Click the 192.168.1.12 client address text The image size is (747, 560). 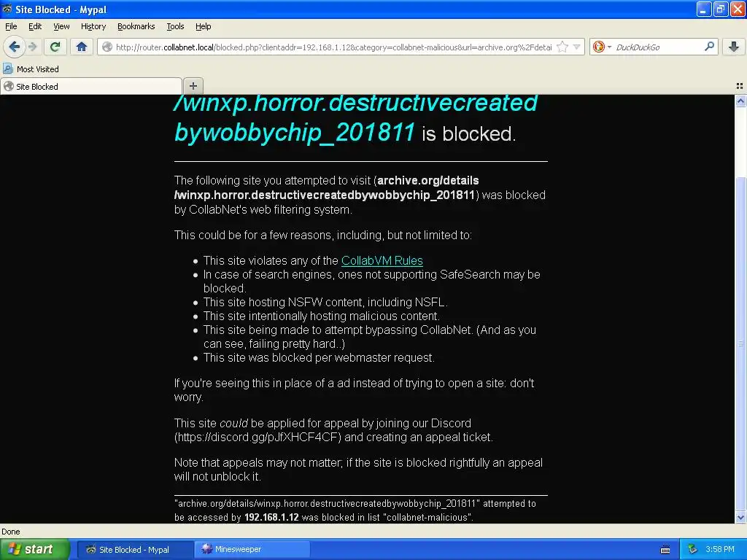pos(271,517)
